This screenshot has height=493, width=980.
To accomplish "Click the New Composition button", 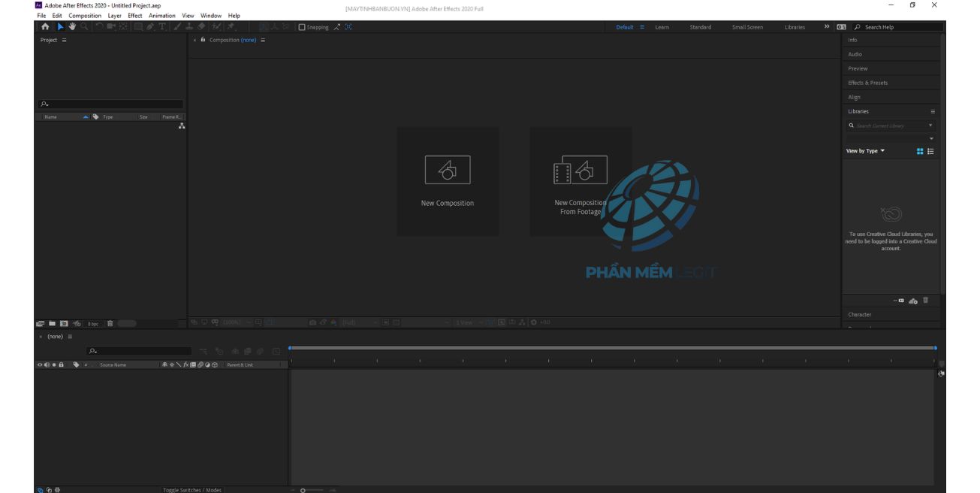I will pos(448,182).
